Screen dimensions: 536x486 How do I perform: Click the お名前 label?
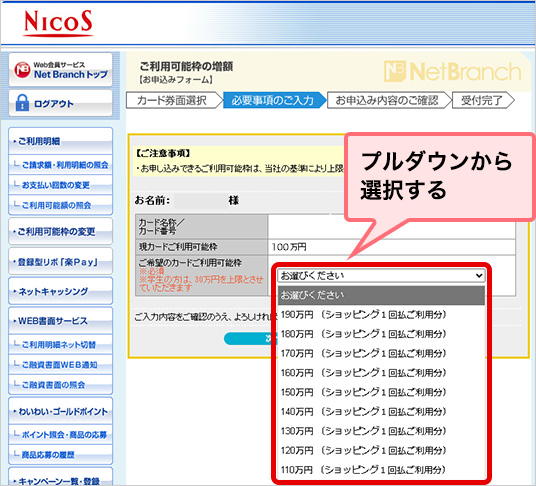click(152, 200)
